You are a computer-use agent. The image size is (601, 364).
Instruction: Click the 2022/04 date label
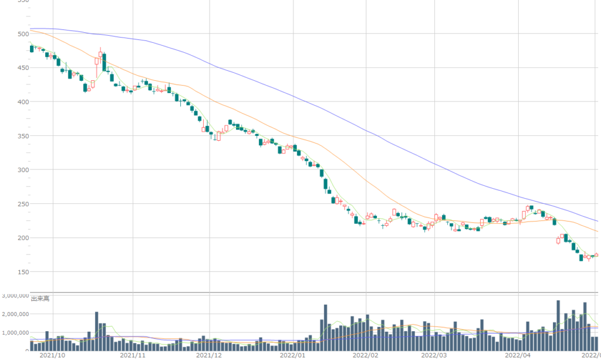[518, 355]
